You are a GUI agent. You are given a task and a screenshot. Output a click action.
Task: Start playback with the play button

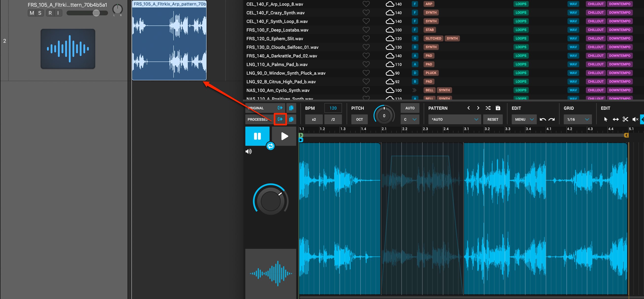coord(284,136)
